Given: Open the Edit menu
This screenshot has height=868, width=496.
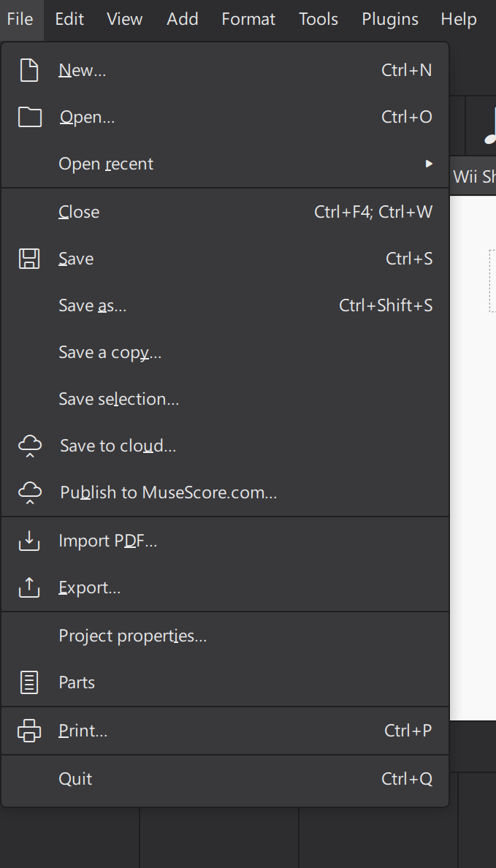Looking at the screenshot, I should coord(69,19).
